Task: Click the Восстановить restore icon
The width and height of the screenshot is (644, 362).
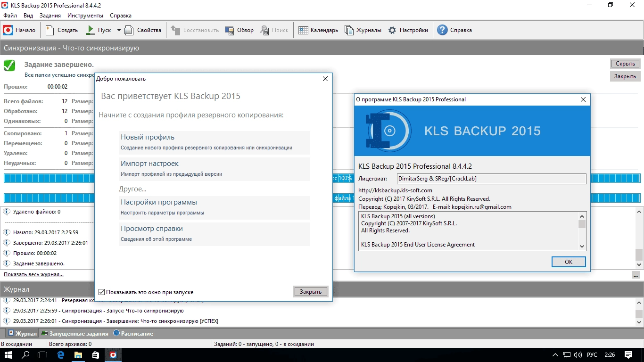Action: [x=175, y=30]
